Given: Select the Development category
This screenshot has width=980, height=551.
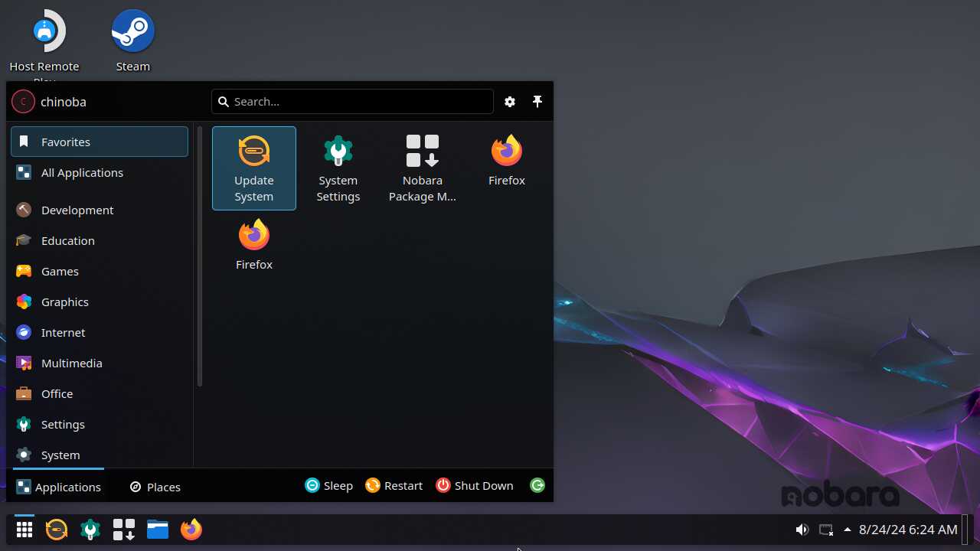Looking at the screenshot, I should (100, 210).
